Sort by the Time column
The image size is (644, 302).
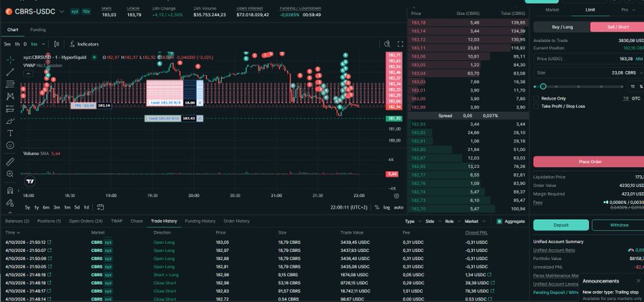coord(12,233)
